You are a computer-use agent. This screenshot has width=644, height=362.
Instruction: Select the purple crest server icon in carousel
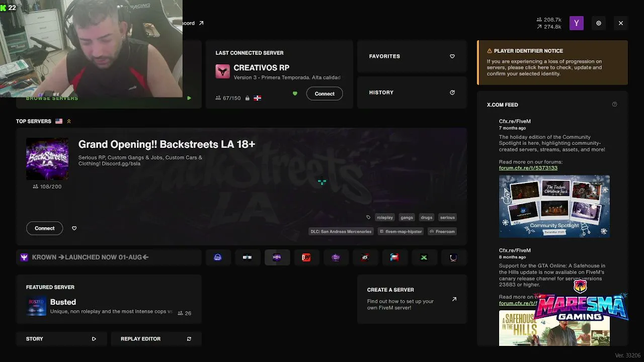coord(336,257)
